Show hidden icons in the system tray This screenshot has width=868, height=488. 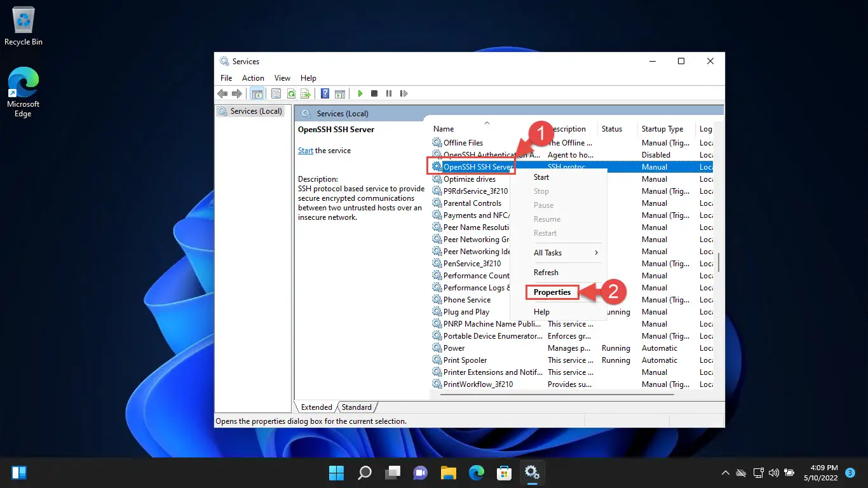pos(725,473)
